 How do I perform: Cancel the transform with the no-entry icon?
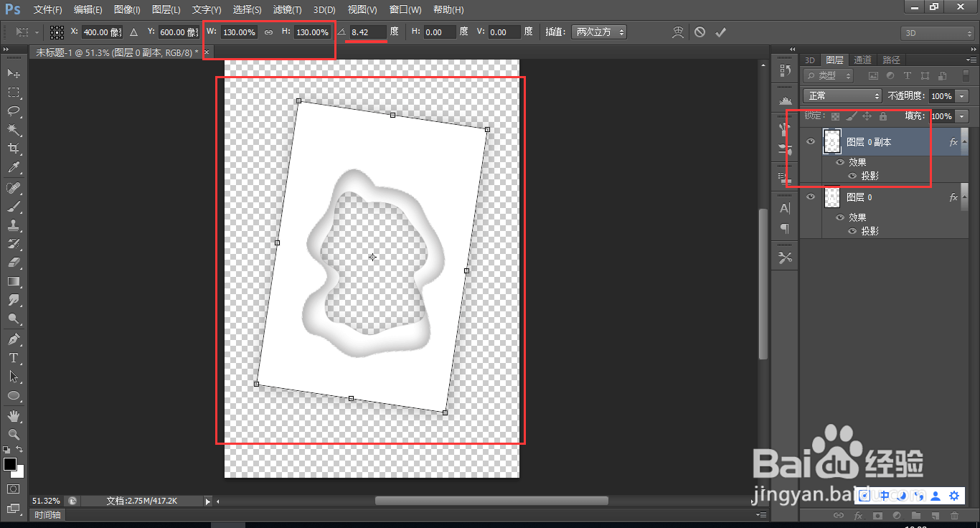699,32
